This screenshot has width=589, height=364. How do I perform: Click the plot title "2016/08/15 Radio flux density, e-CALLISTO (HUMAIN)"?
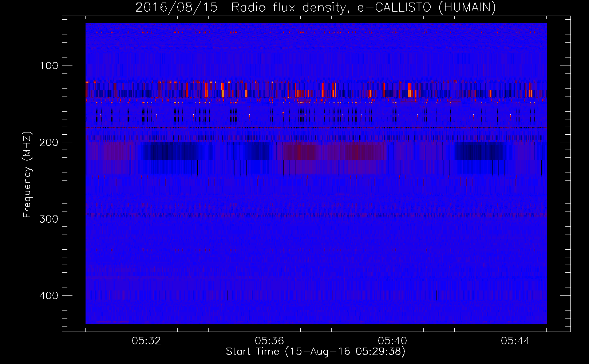pyautogui.click(x=316, y=8)
